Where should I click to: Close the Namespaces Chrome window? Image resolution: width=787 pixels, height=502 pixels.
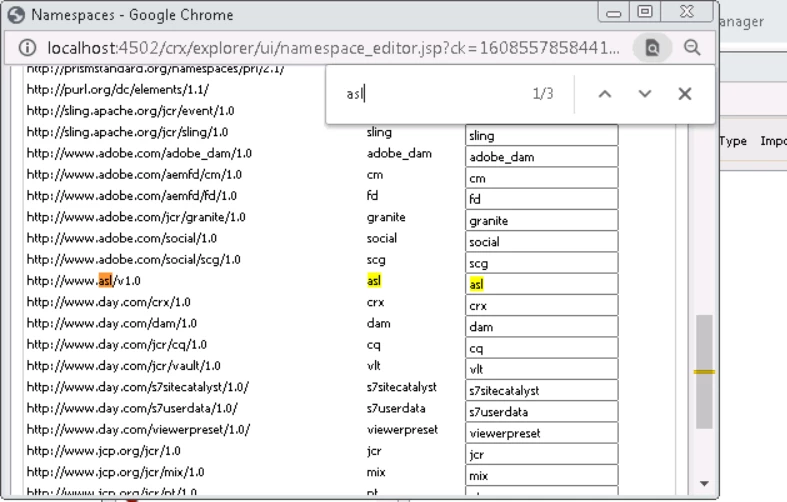(687, 12)
